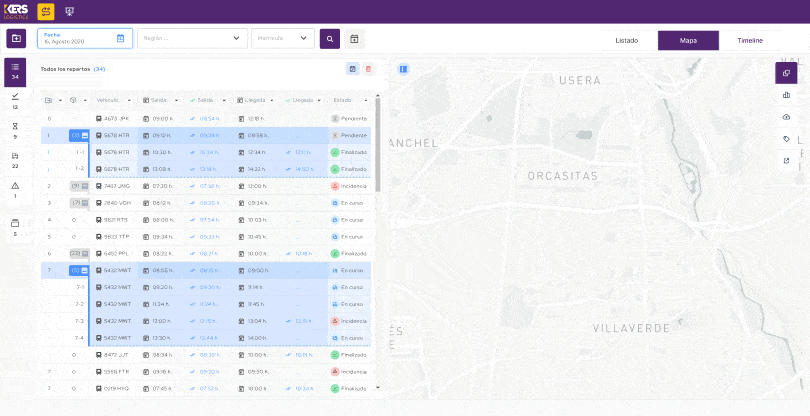Click the KERS Logistics logo
This screenshot has height=416, width=810.
pos(16,12)
